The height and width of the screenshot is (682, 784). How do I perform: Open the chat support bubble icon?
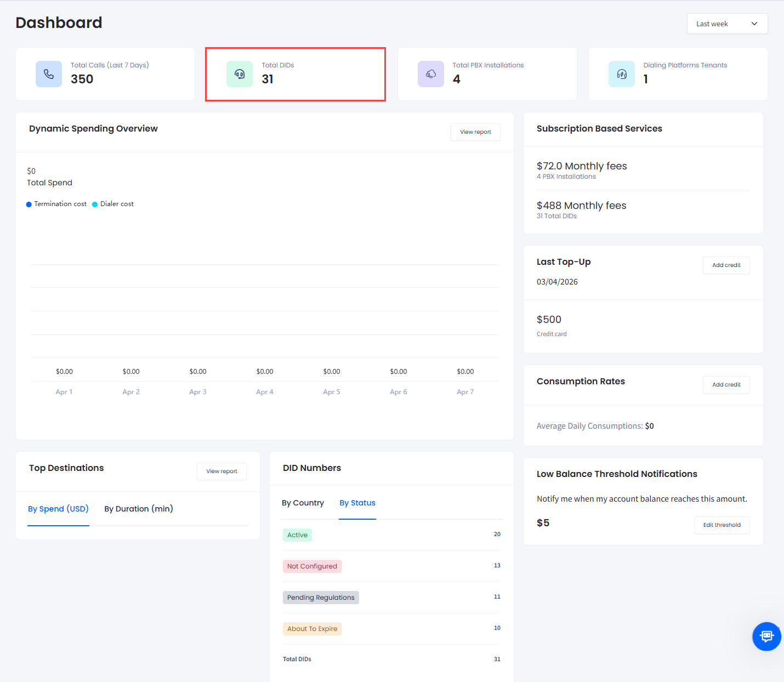[766, 636]
